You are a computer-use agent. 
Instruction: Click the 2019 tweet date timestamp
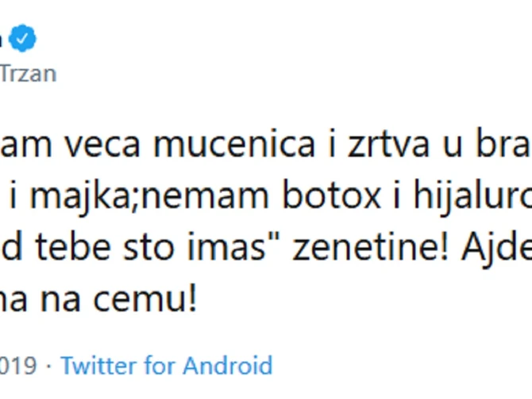tap(19, 366)
